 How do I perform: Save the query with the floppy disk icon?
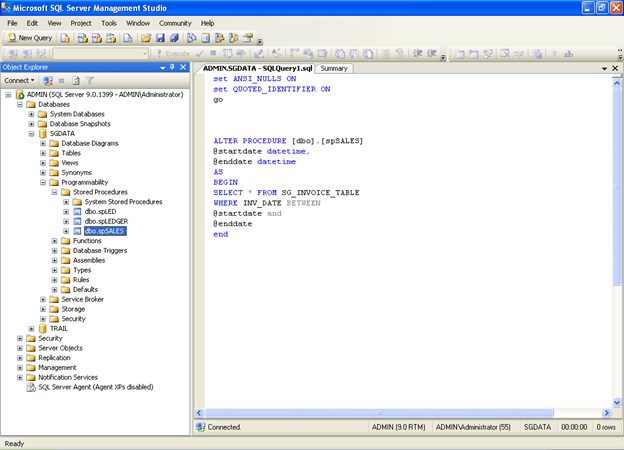click(x=160, y=38)
